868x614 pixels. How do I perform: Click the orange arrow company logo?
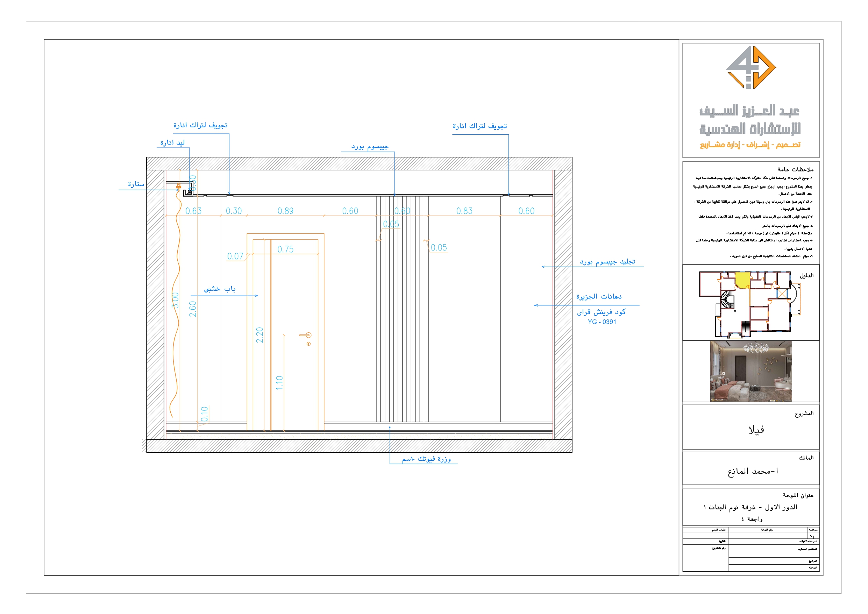[750, 68]
